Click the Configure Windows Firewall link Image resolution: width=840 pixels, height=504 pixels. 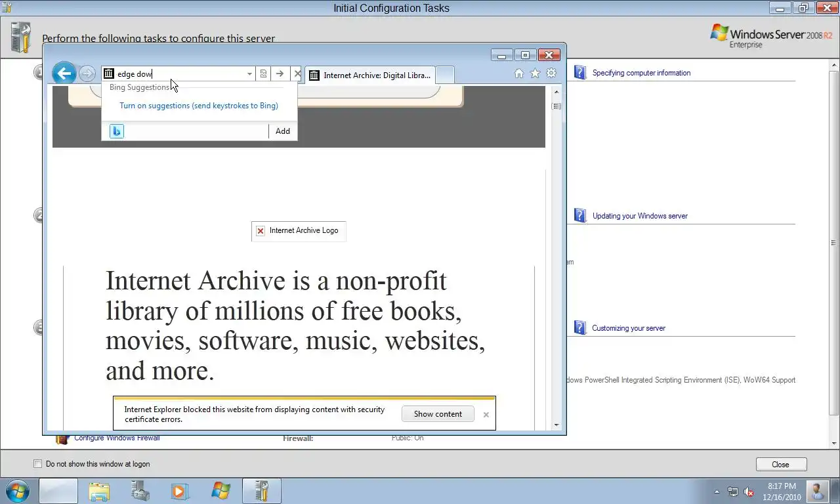coord(117,438)
